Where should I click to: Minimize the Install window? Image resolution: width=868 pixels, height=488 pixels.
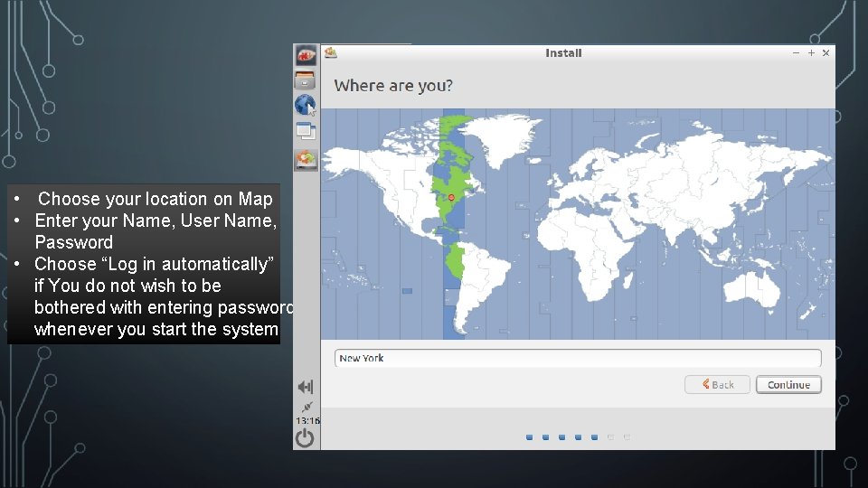[796, 53]
